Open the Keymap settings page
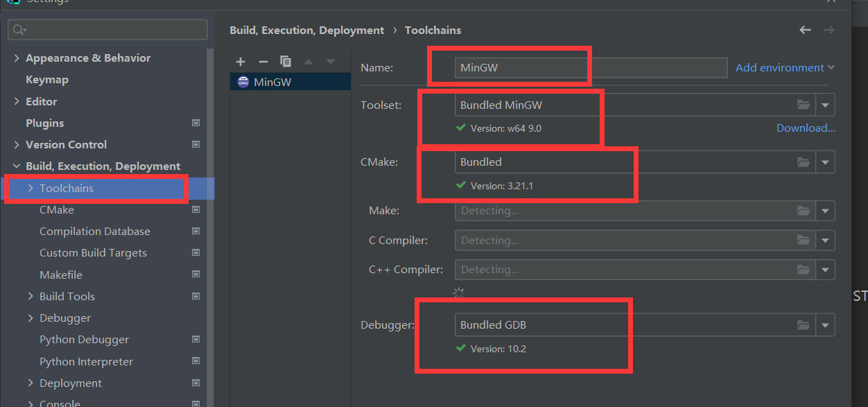The height and width of the screenshot is (407, 868). 47,80
